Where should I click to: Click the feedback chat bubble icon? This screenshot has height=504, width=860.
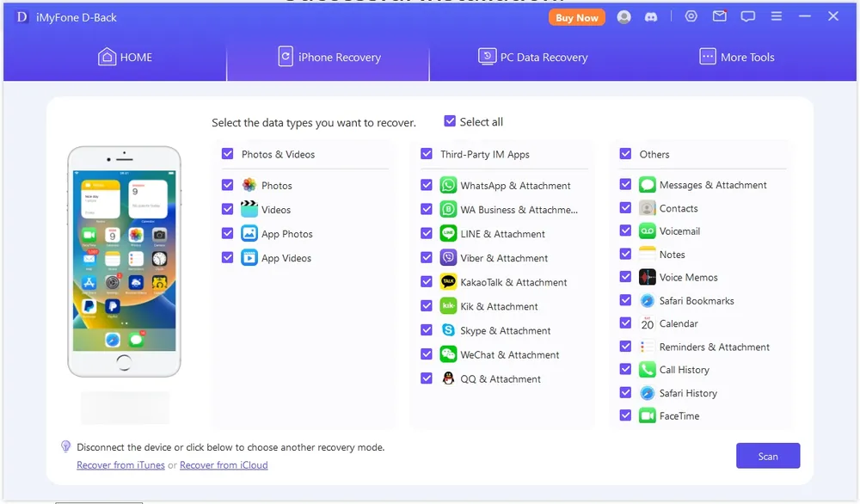point(748,16)
